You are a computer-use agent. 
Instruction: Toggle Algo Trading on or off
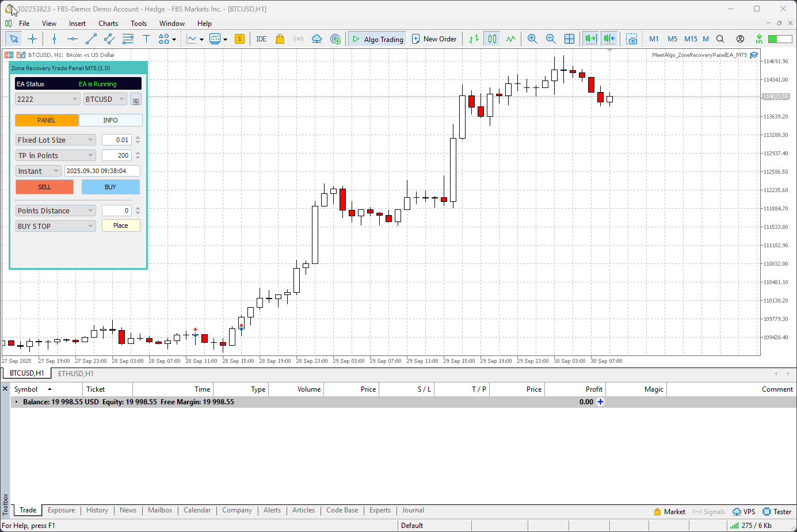pos(377,39)
